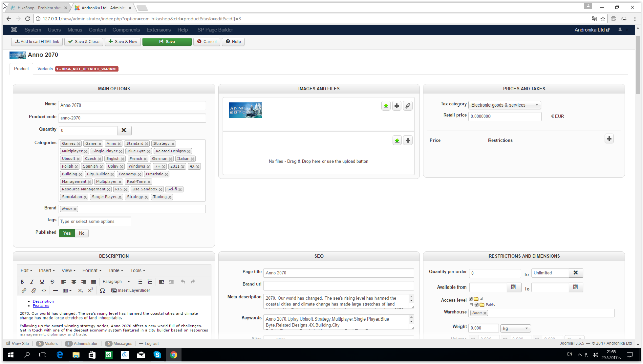Remove the Futuristic category tag
This screenshot has height=364, width=643.
(166, 174)
